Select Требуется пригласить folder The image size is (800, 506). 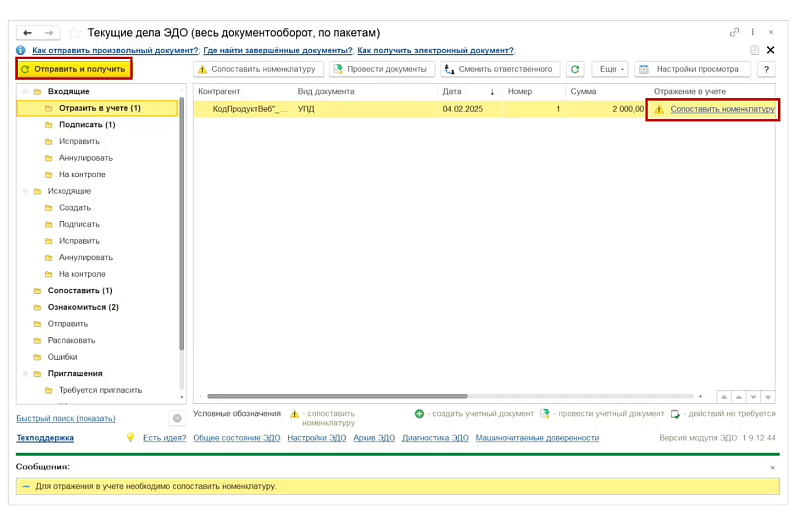(100, 390)
